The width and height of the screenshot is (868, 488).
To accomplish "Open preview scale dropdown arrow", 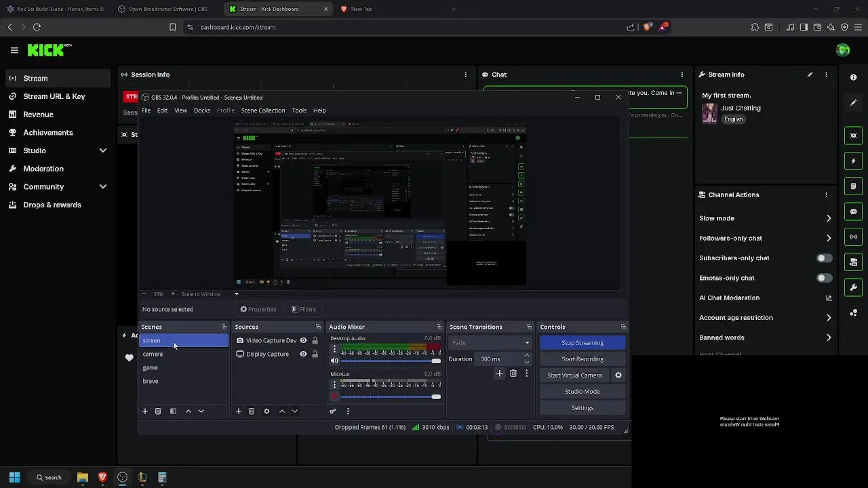I will tap(237, 294).
